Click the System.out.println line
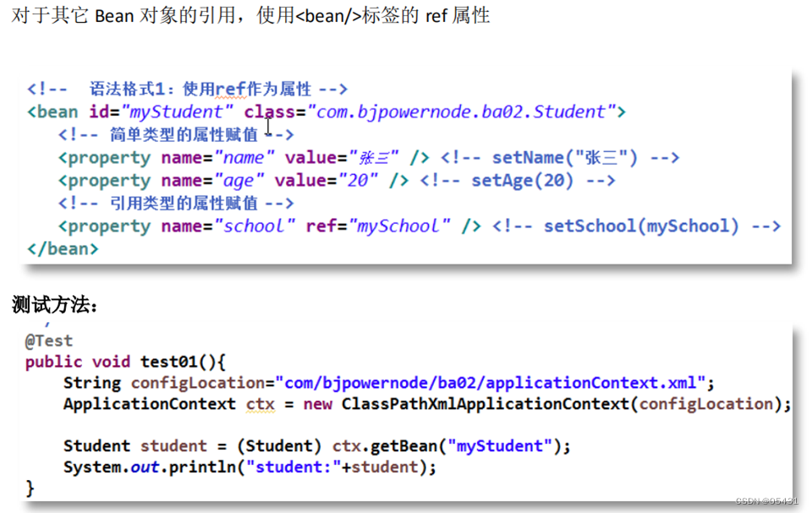Screen dimensions: 812x513 (x=250, y=467)
